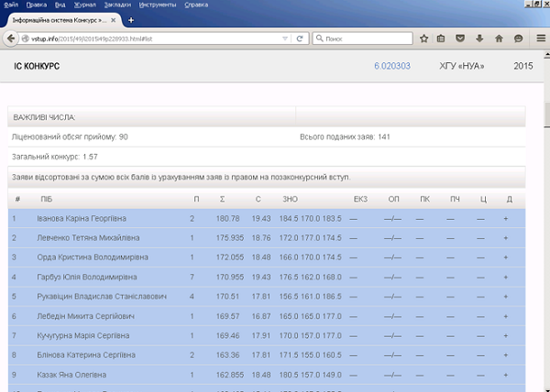
Task: Open the Downloads arrow icon
Action: [479, 38]
